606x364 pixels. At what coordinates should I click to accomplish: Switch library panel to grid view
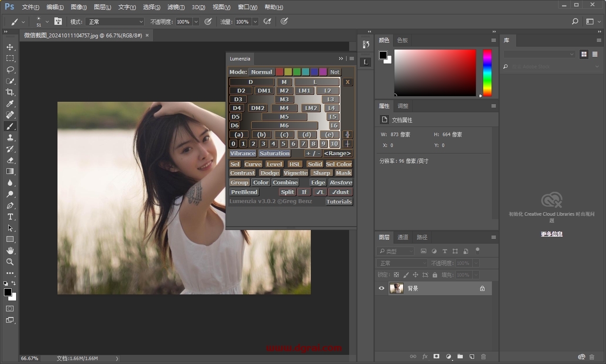coord(584,54)
